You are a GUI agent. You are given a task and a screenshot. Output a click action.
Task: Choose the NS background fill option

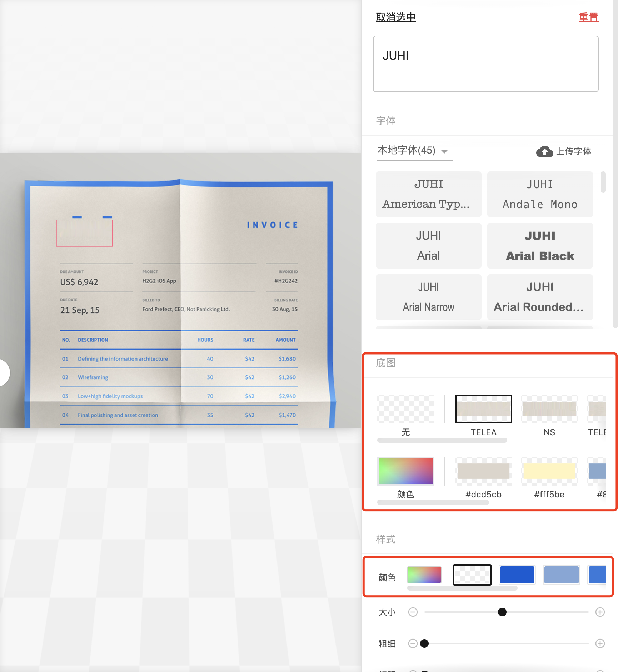pos(549,409)
